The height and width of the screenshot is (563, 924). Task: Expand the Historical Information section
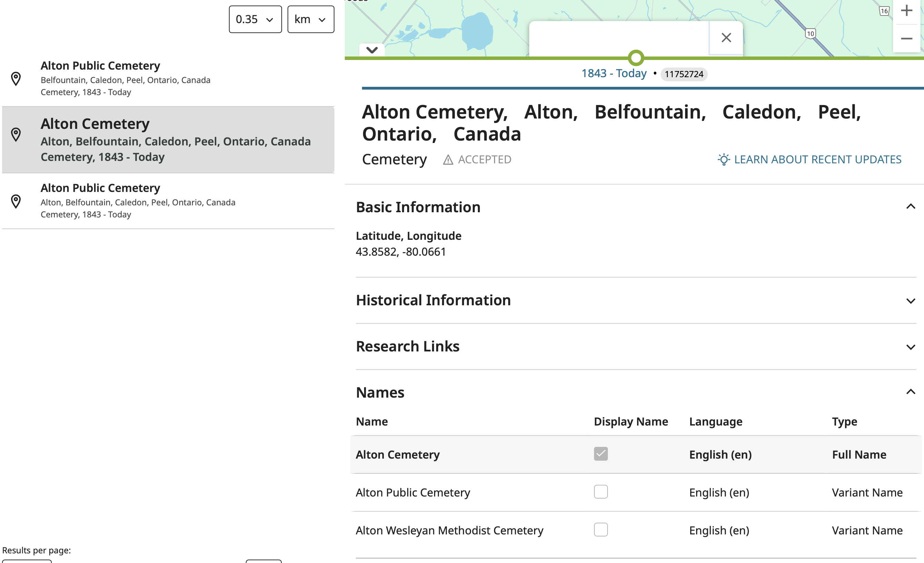click(910, 301)
